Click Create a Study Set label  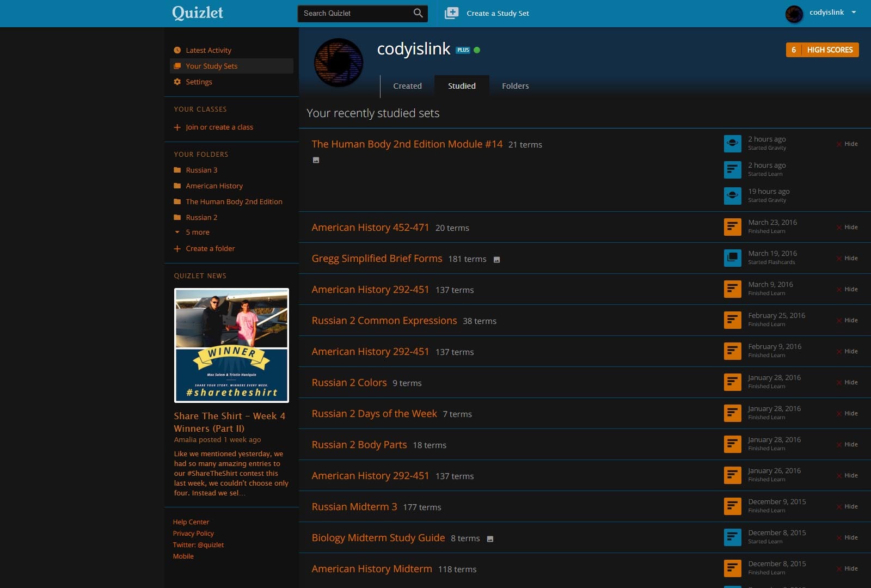coord(498,13)
